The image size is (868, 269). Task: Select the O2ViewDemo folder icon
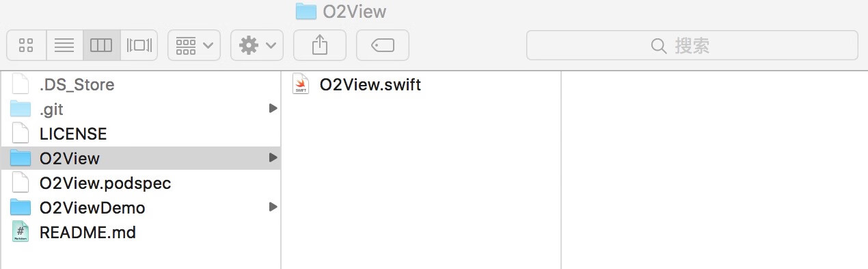coord(21,207)
